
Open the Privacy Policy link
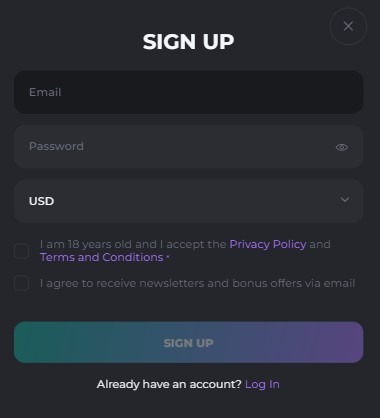click(x=268, y=244)
